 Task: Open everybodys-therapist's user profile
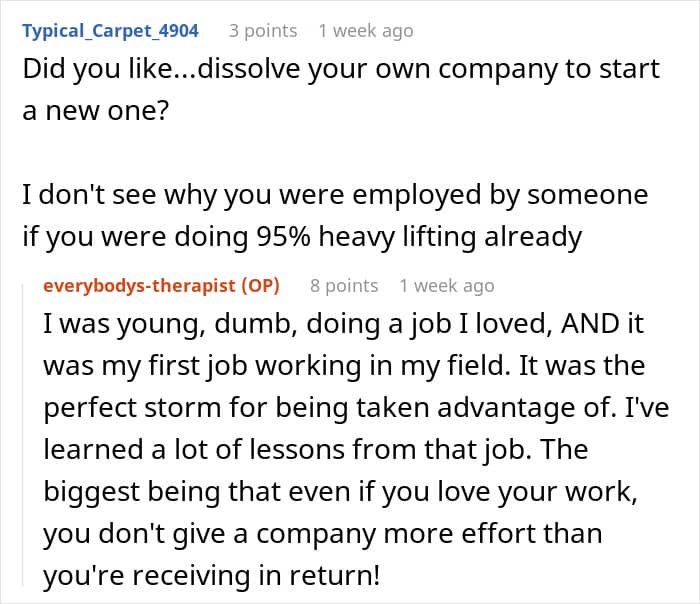[139, 286]
